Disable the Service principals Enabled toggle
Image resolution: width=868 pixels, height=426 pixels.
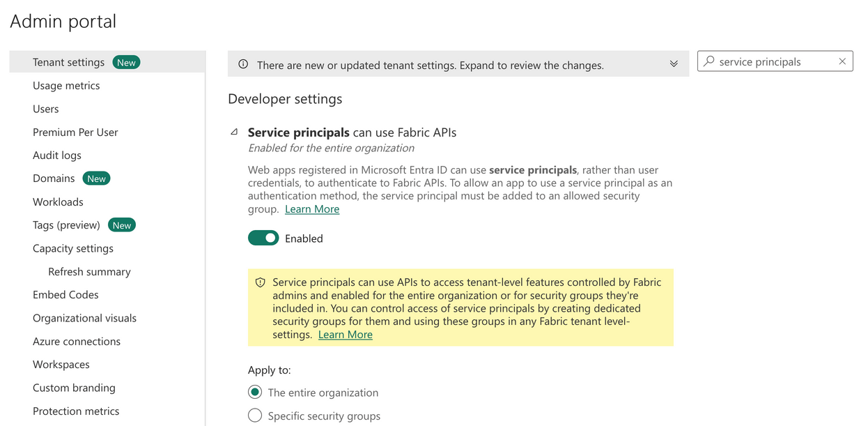[263, 238]
